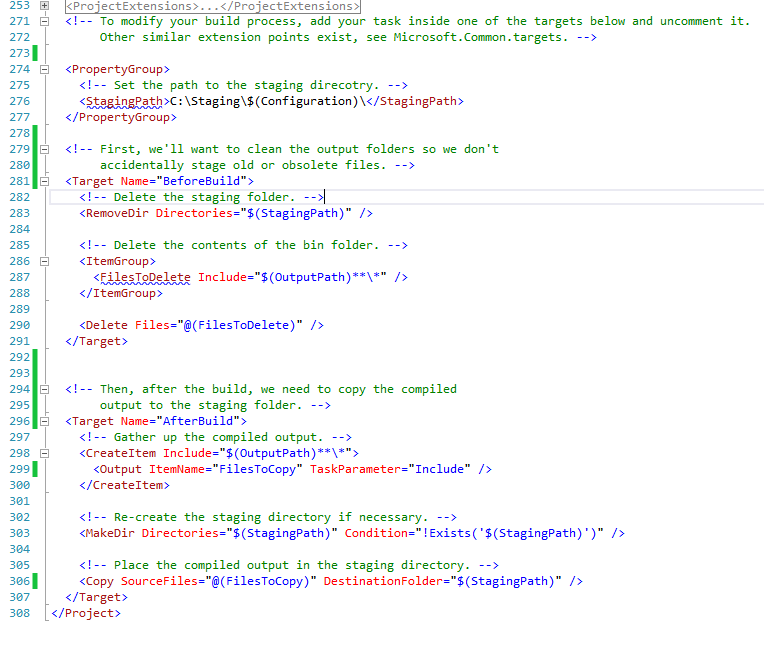This screenshot has width=764, height=646.
Task: Click the closing </Project> tag
Action: [86, 613]
